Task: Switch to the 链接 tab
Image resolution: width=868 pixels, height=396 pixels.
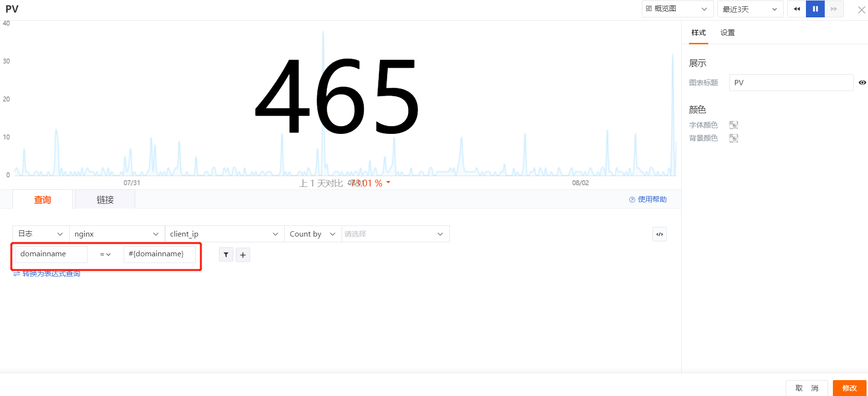Action: [105, 199]
